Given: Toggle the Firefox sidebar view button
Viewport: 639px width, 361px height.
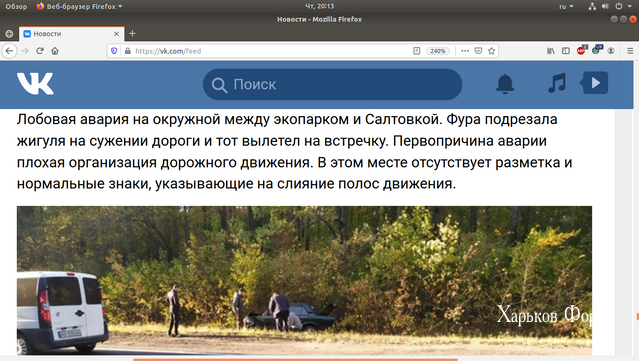Looking at the screenshot, I should [x=566, y=51].
